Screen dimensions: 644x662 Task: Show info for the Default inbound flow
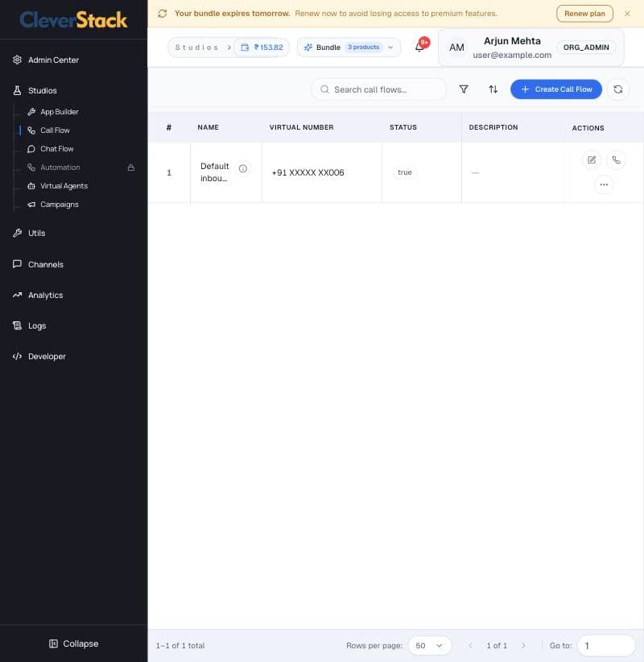(243, 168)
